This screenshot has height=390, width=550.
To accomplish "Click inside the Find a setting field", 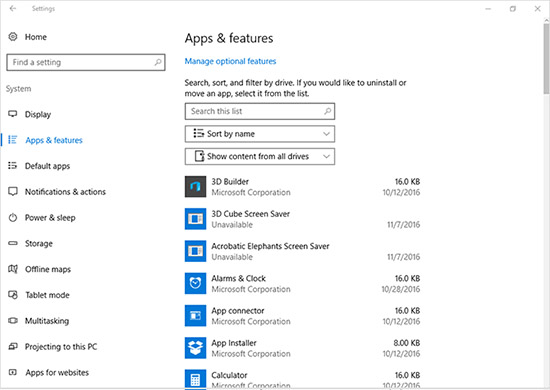I will click(x=86, y=62).
